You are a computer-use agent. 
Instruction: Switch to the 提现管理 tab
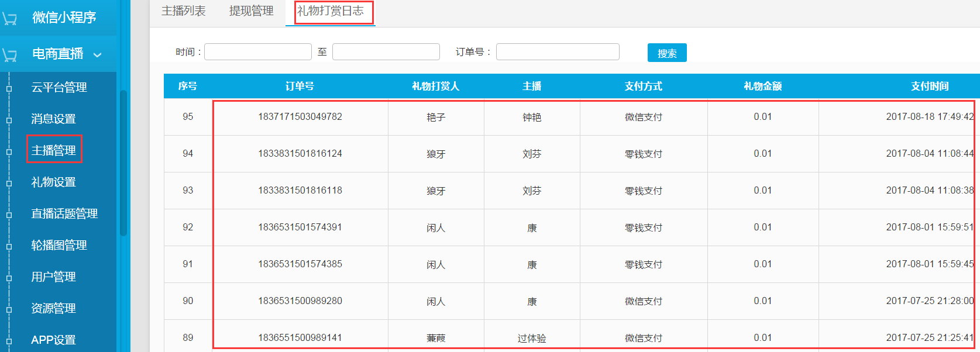(x=251, y=11)
